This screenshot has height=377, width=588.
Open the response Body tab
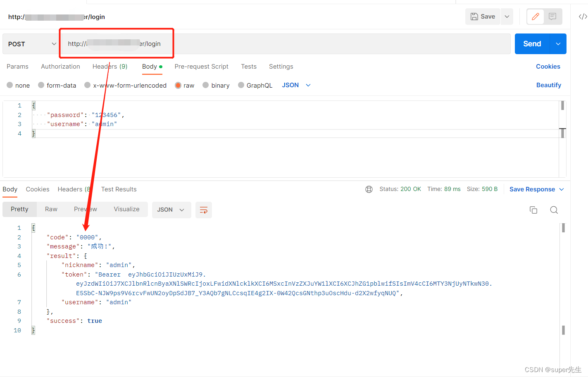10,189
